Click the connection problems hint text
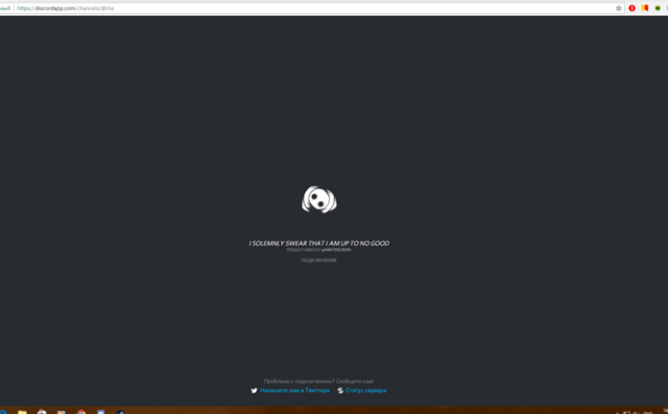 pos(319,381)
